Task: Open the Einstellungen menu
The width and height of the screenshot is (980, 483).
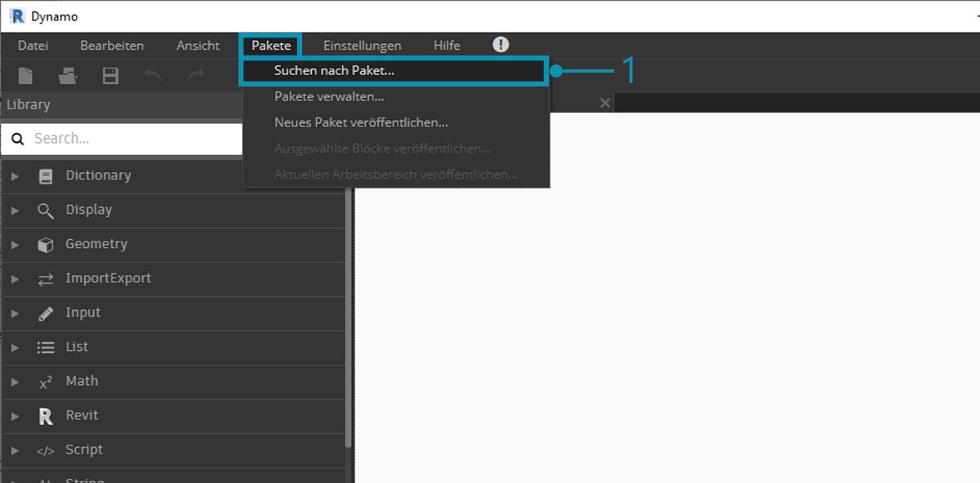Action: click(x=362, y=46)
